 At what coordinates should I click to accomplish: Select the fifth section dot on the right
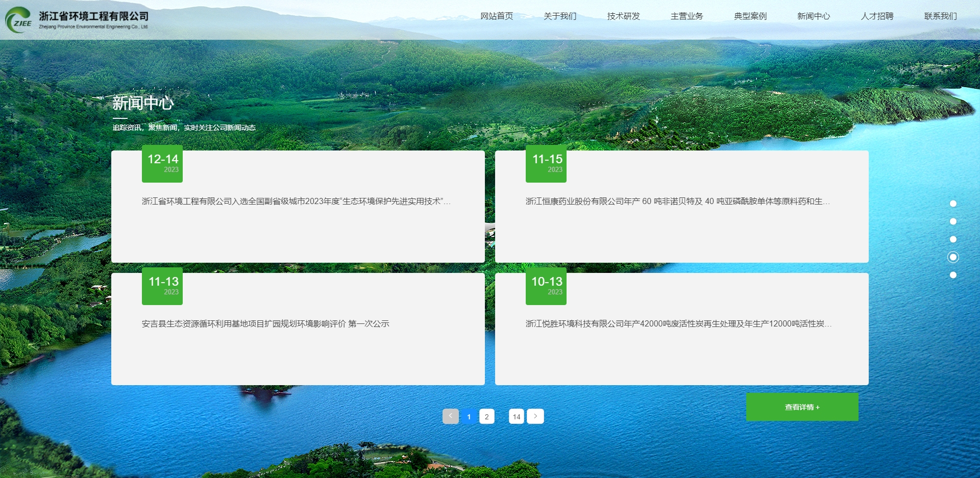pyautogui.click(x=953, y=275)
